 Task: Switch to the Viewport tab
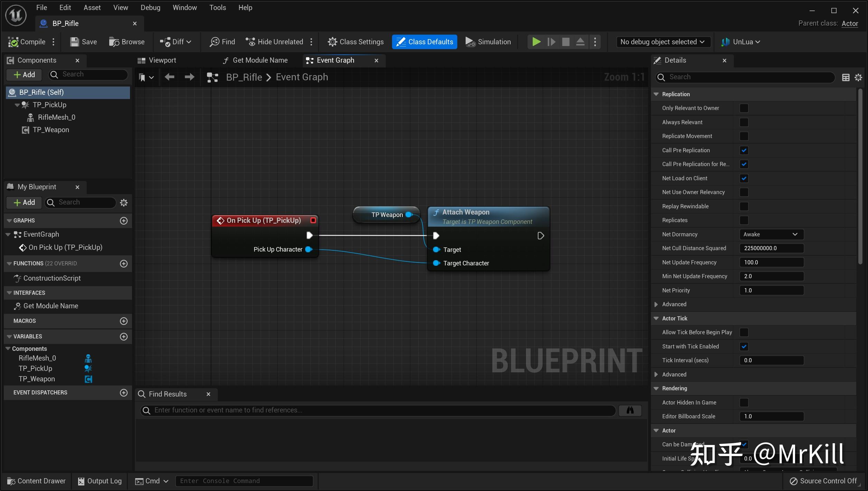click(x=162, y=60)
